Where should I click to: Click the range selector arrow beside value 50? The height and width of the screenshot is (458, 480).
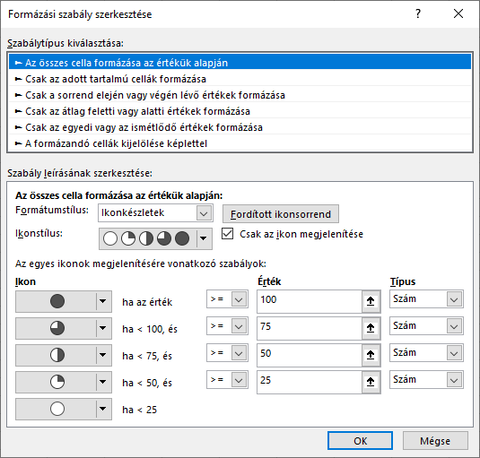pos(371,355)
